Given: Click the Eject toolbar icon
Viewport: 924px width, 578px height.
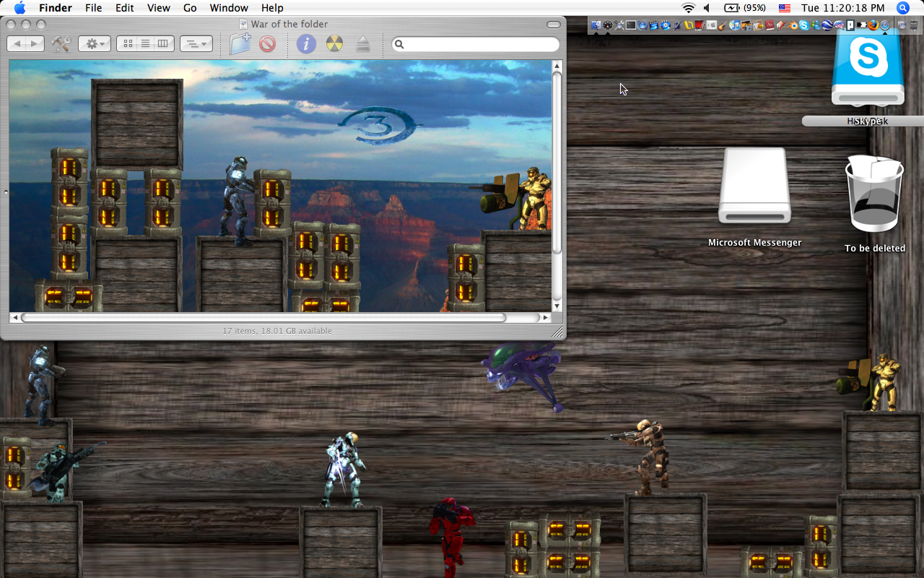Looking at the screenshot, I should pyautogui.click(x=363, y=44).
